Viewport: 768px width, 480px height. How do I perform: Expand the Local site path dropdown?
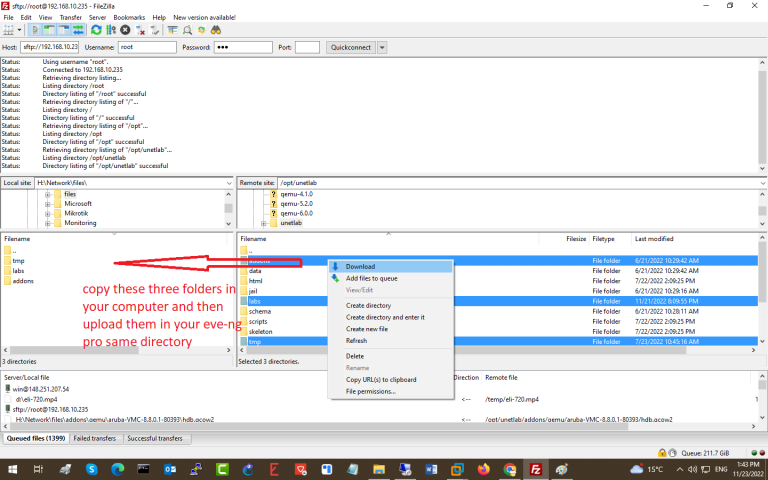[x=228, y=183]
